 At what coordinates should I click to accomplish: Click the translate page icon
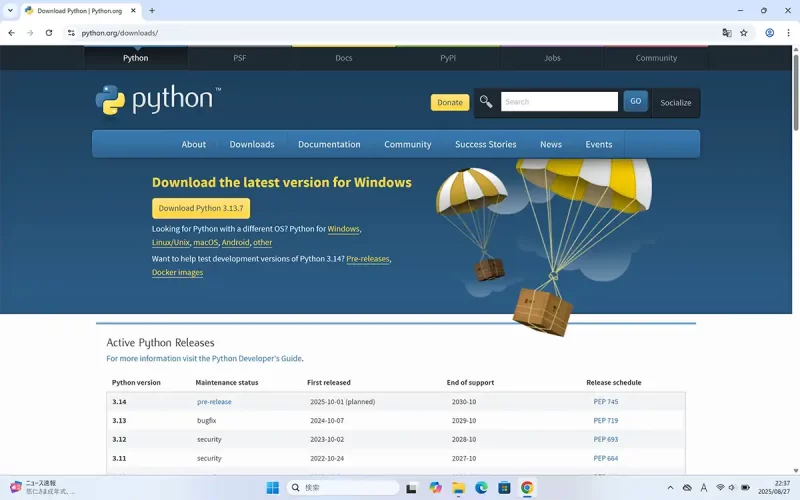click(x=727, y=33)
